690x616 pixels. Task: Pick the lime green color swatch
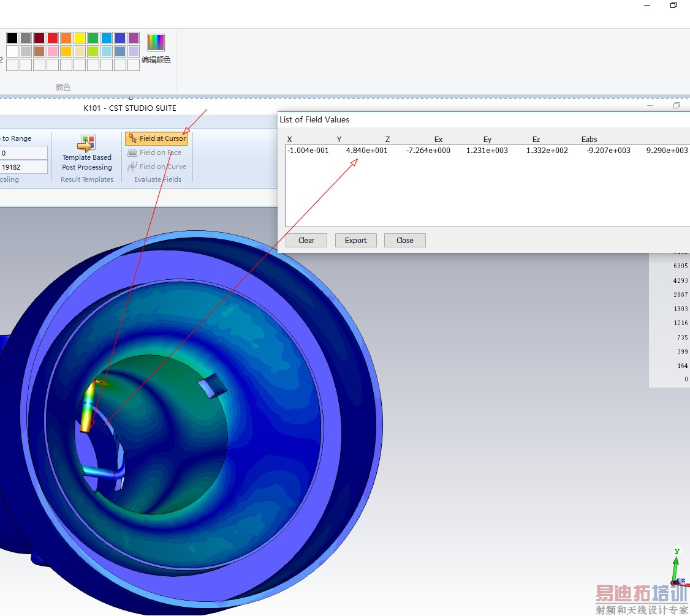click(93, 51)
